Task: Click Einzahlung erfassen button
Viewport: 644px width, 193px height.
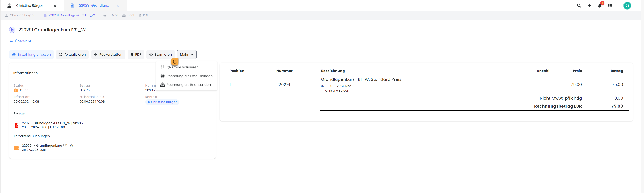Action: click(32, 54)
